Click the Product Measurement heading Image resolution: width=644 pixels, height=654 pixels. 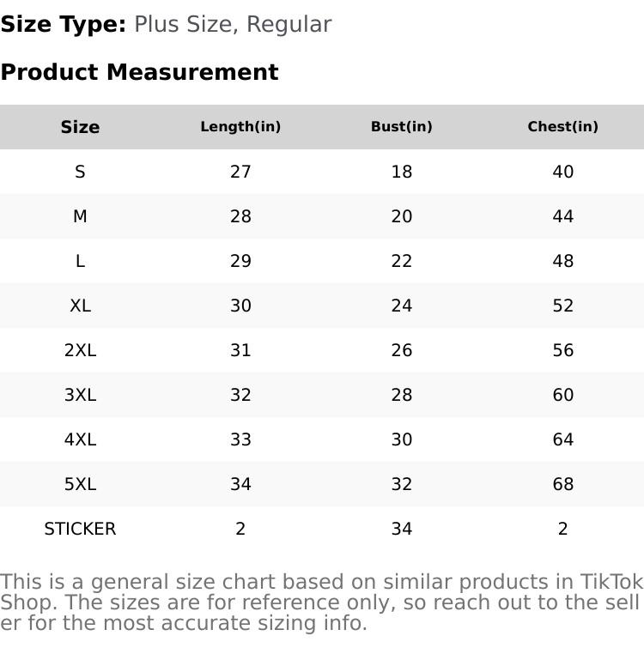(x=139, y=72)
